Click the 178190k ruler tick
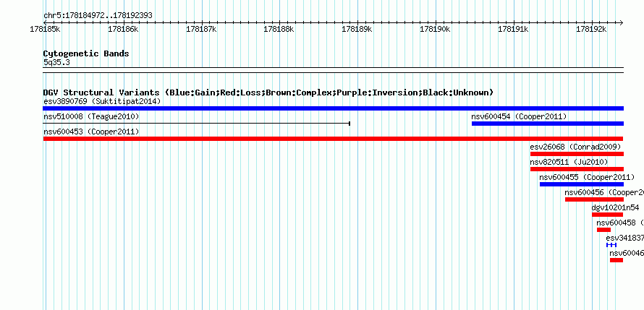This screenshot has width=644, height=310. 436,29
